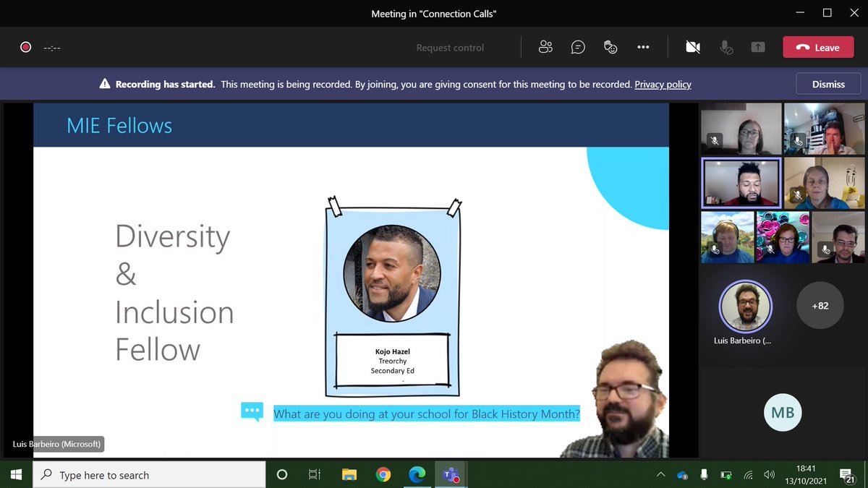Open the Privacy policy link

(x=663, y=85)
